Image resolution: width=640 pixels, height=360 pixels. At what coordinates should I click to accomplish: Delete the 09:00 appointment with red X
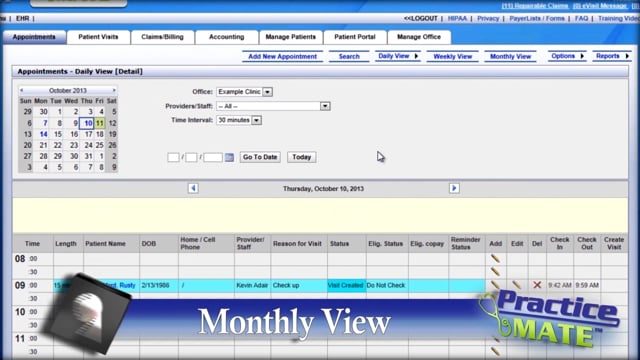point(537,285)
